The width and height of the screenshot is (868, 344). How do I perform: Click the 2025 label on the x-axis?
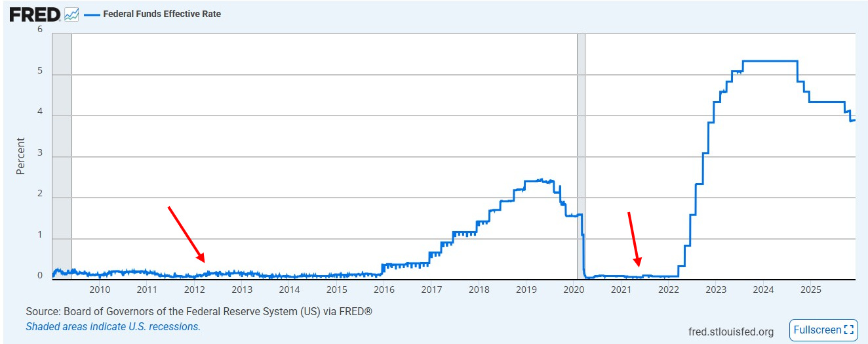[811, 290]
